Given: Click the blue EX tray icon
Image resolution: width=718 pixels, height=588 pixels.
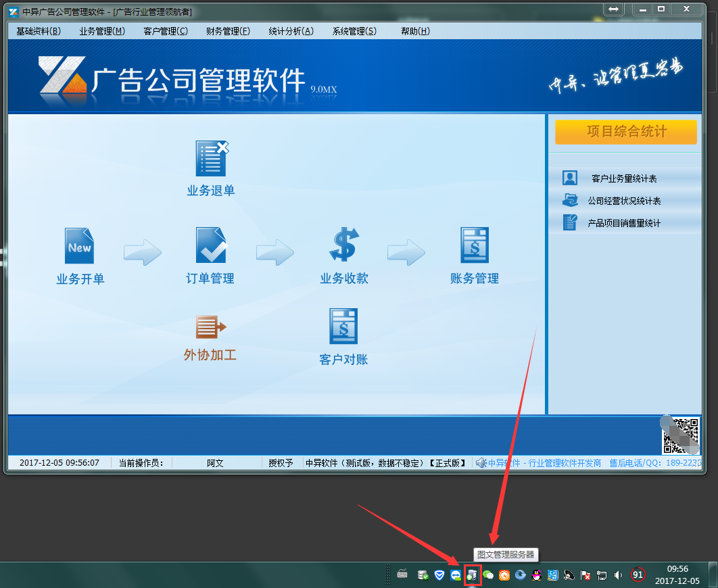Looking at the screenshot, I should pos(552,574).
